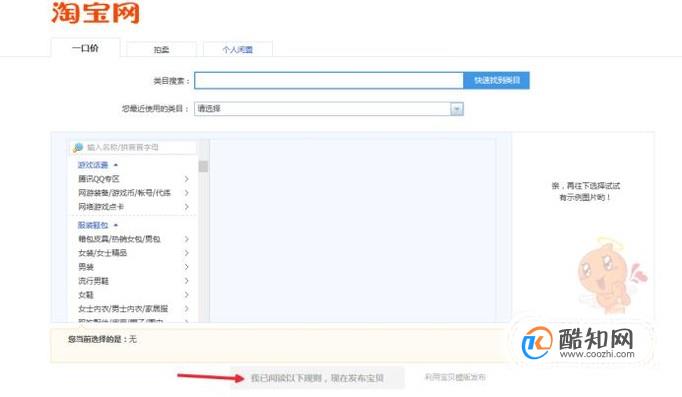
Task: Expand the arrow next to 网络游戏点卡
Action: [187, 207]
